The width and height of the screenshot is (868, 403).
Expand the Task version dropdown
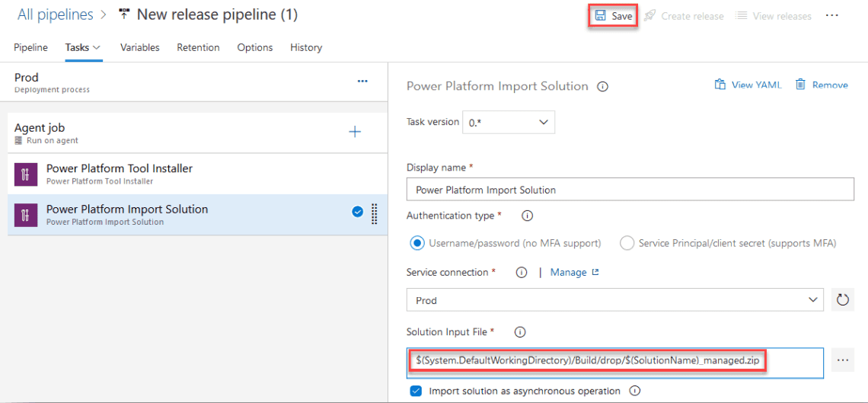(x=509, y=122)
